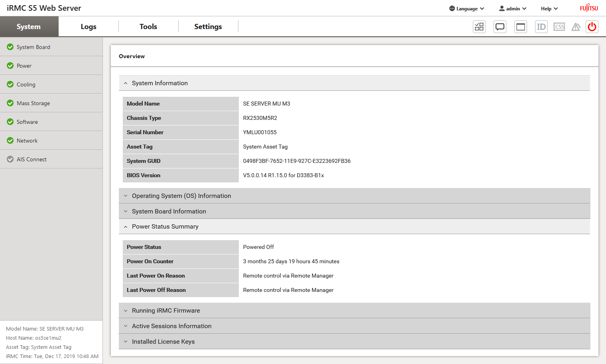Open the Language dropdown menu

[x=466, y=8]
